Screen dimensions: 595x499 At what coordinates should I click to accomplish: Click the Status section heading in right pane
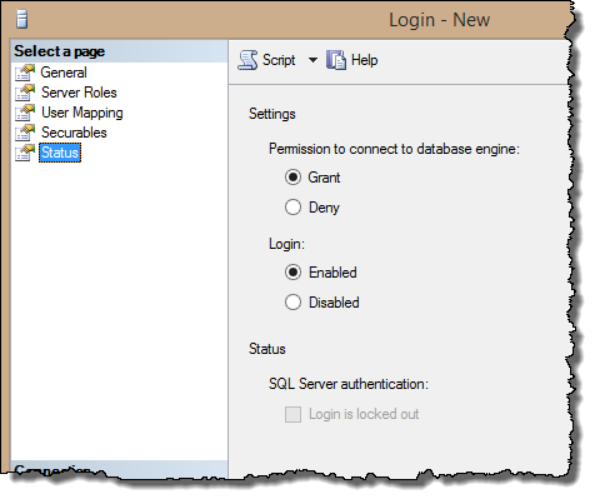[x=267, y=349]
